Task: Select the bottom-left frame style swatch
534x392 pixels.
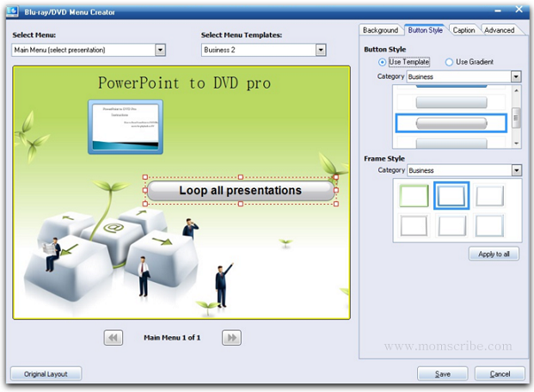Action: 414,225
